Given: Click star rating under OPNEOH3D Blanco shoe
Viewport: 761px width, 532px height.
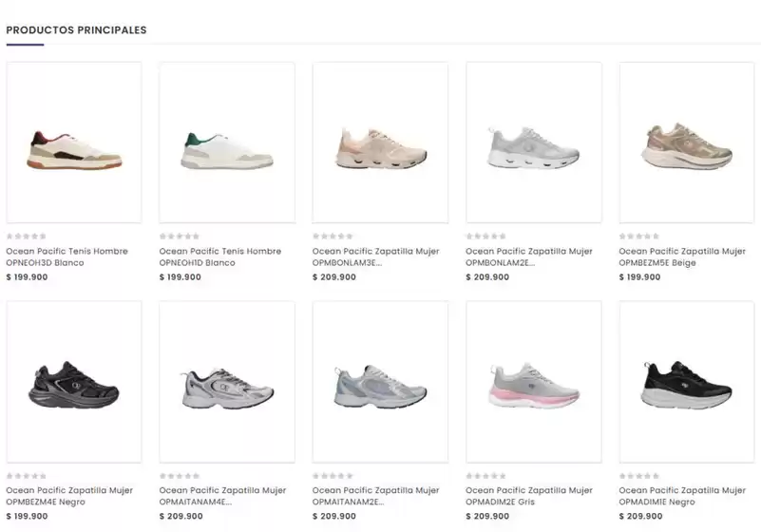Looking at the screenshot, I should tap(27, 237).
